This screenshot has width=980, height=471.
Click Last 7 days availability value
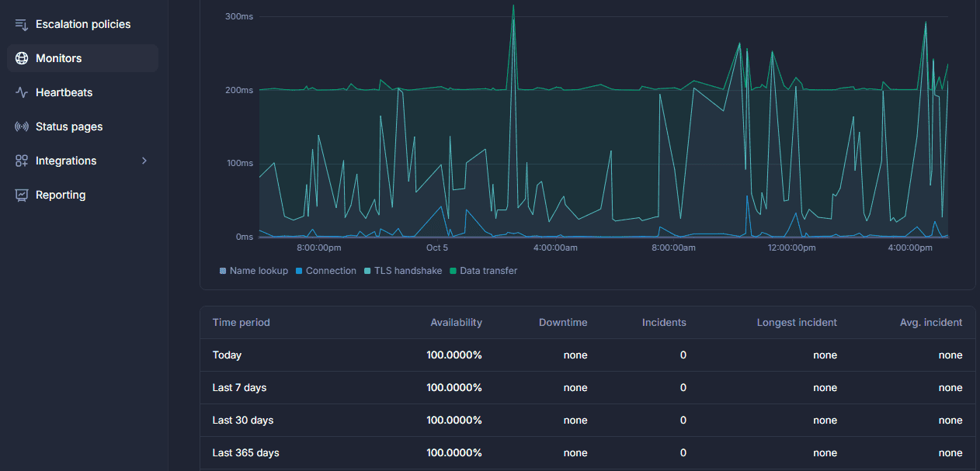click(x=454, y=387)
